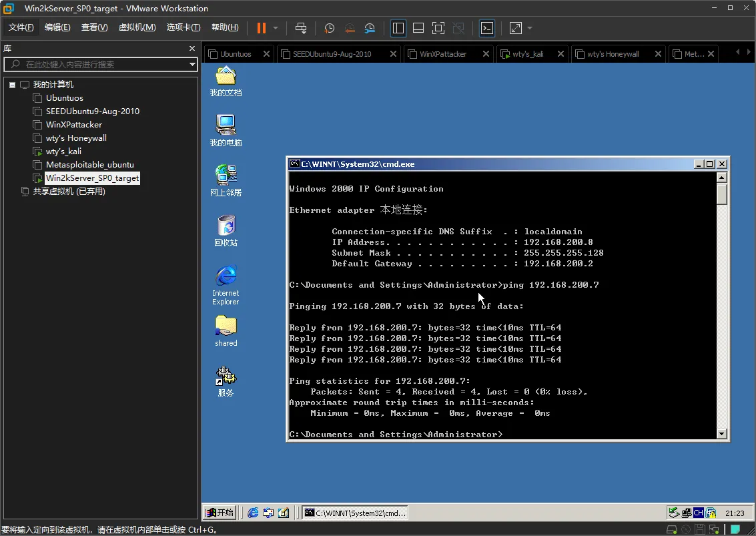Image resolution: width=756 pixels, height=536 pixels.
Task: Close the library panel
Action: 192,48
